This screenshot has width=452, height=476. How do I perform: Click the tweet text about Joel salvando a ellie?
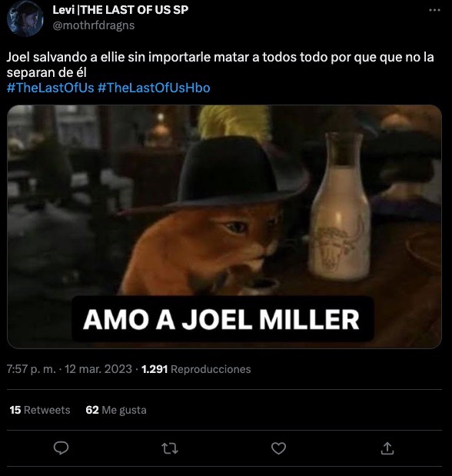pos(220,65)
